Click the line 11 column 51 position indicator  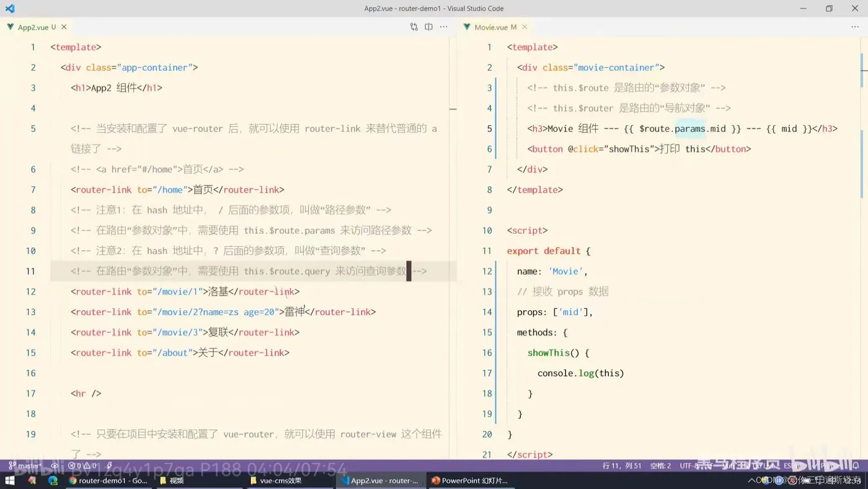point(621,465)
